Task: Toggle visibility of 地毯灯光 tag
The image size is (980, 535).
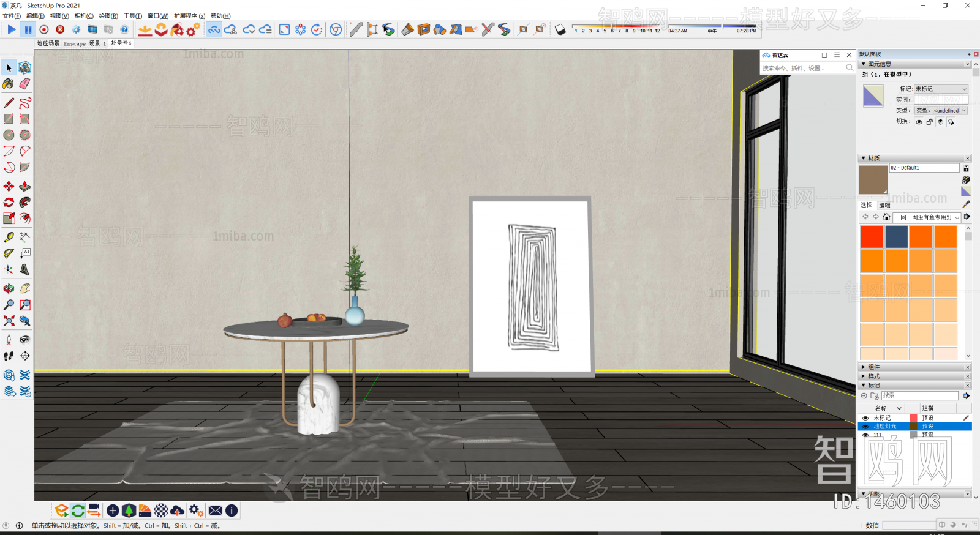Action: [865, 427]
